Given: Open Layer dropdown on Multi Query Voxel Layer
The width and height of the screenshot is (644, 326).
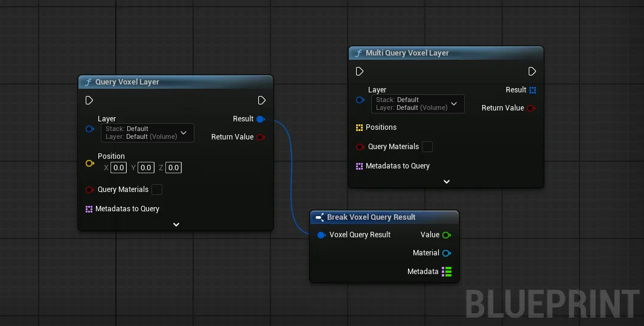Looking at the screenshot, I should (418, 104).
